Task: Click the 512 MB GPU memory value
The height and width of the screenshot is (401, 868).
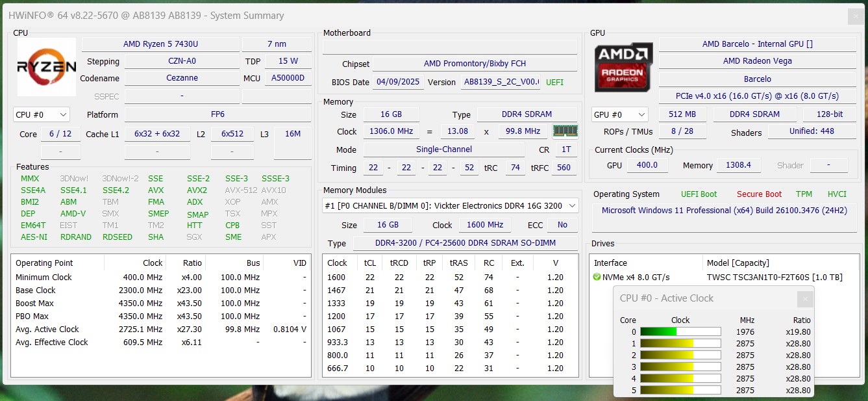Action: 682,114
